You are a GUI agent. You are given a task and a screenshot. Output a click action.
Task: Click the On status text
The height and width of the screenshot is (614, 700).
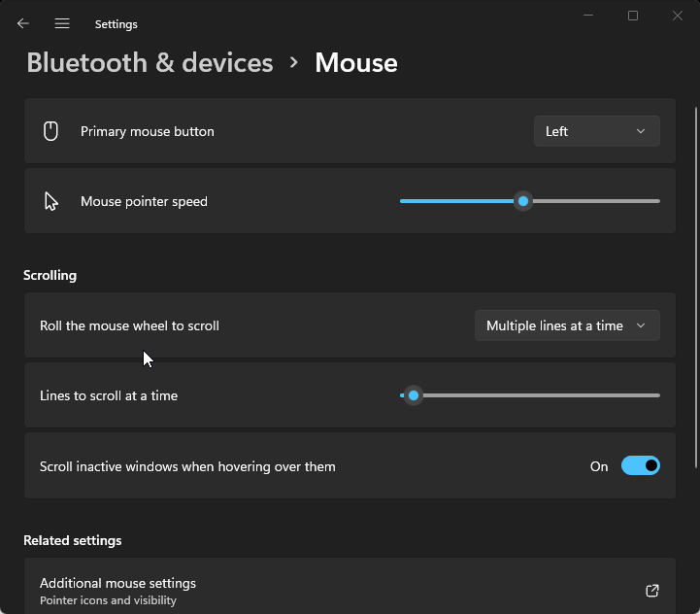click(x=599, y=466)
